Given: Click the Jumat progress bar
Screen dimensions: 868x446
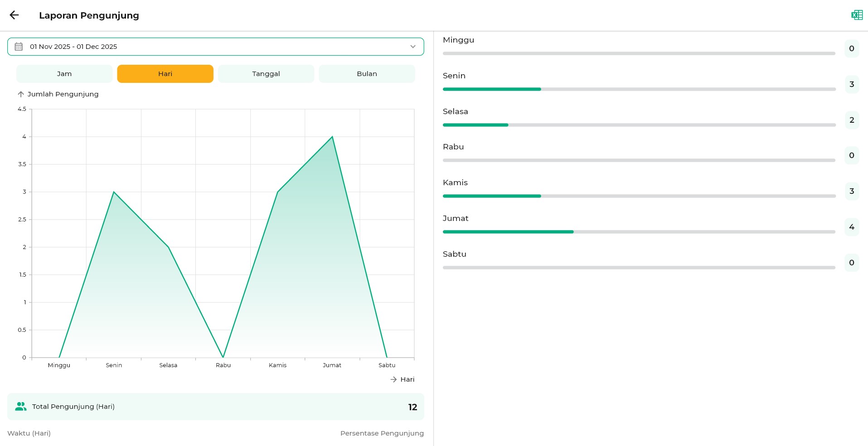Looking at the screenshot, I should click(x=639, y=232).
